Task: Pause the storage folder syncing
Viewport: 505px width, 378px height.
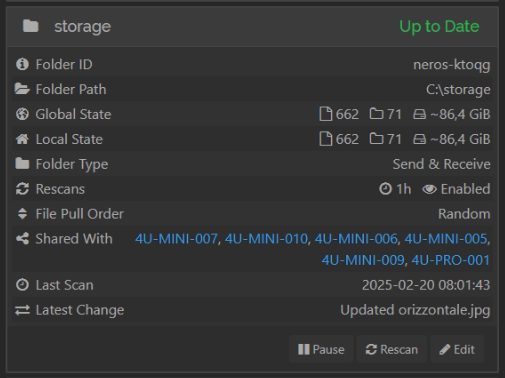Action: click(321, 349)
